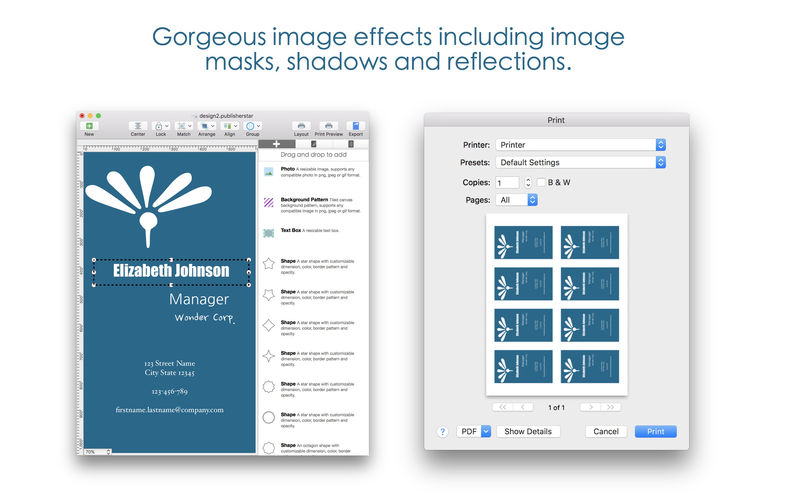Open the Pages All dropdown

pyautogui.click(x=516, y=200)
